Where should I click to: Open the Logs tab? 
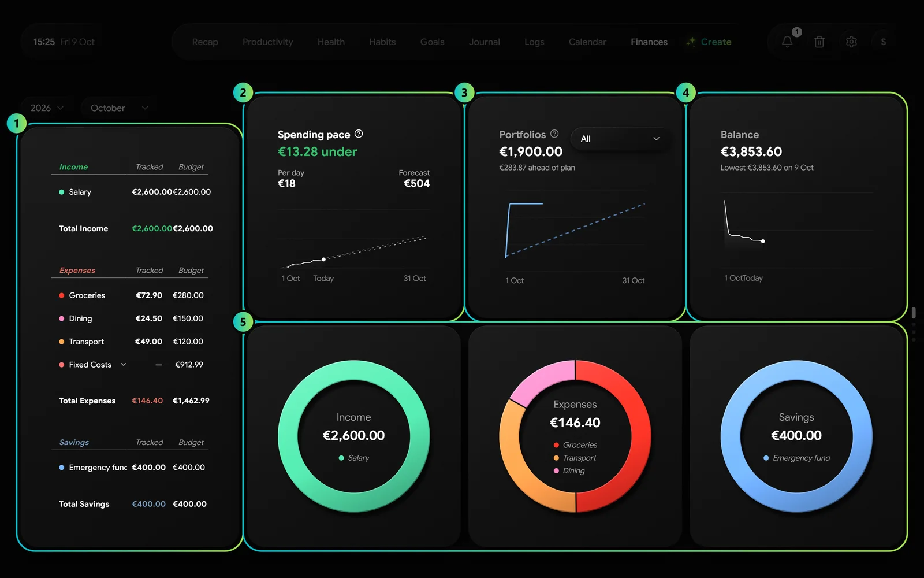pyautogui.click(x=534, y=42)
